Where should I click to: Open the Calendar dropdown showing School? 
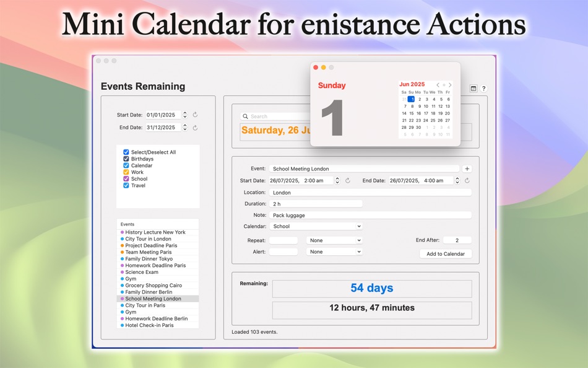[x=316, y=226]
